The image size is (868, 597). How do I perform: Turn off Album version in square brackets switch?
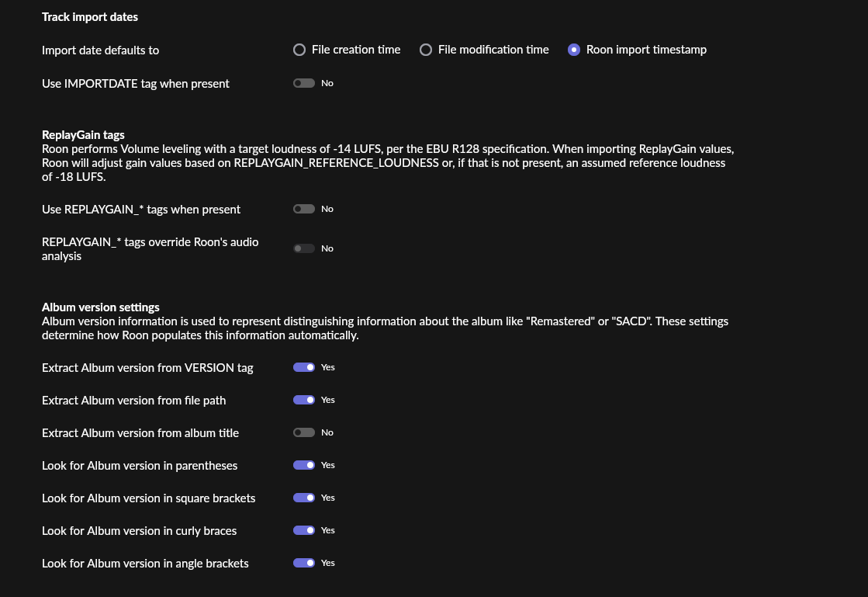pos(304,498)
